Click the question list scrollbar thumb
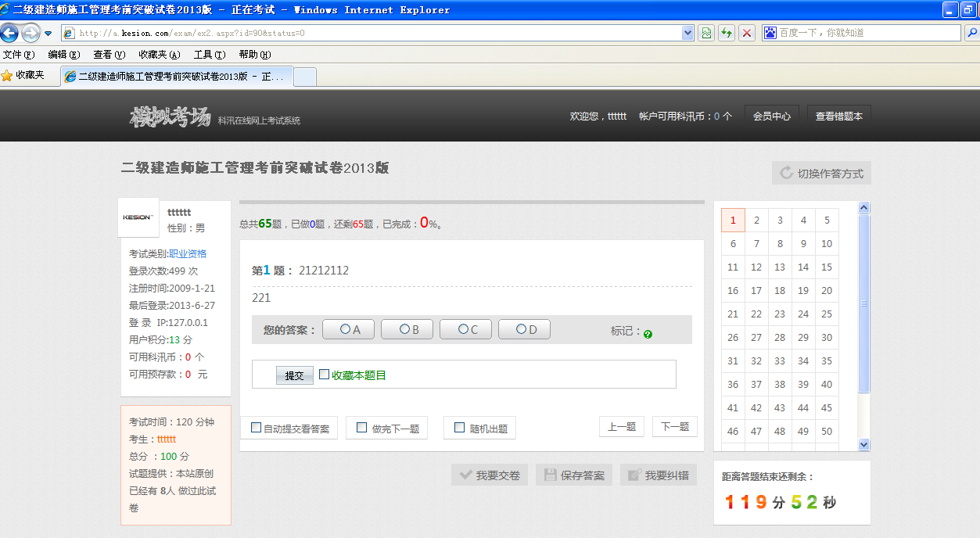Image resolution: width=980 pixels, height=538 pixels. click(x=864, y=303)
